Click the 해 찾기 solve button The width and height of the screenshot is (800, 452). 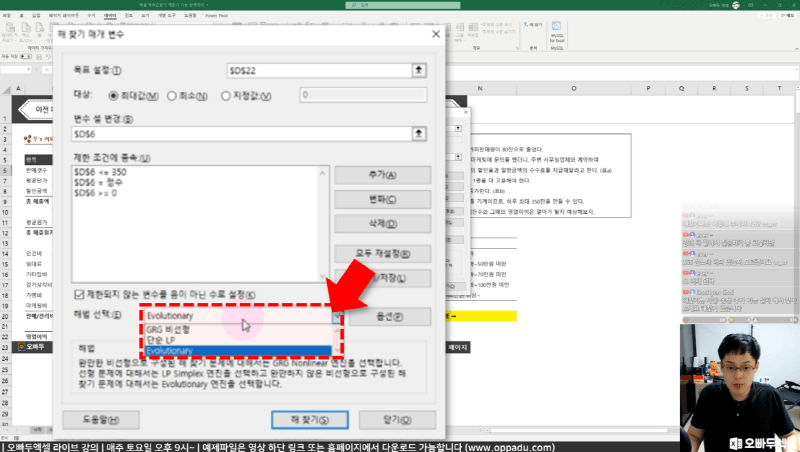pyautogui.click(x=308, y=419)
